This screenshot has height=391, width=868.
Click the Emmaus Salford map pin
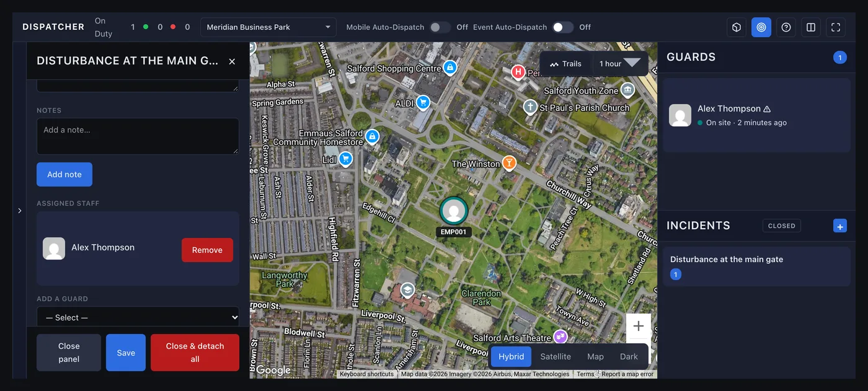tap(372, 136)
